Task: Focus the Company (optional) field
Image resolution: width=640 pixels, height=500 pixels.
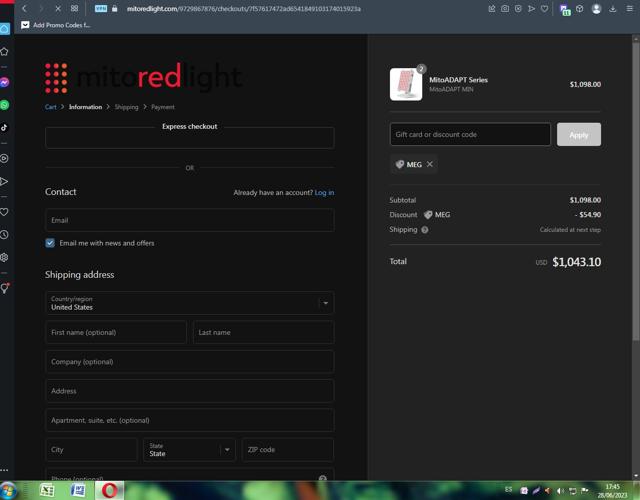Action: click(190, 362)
